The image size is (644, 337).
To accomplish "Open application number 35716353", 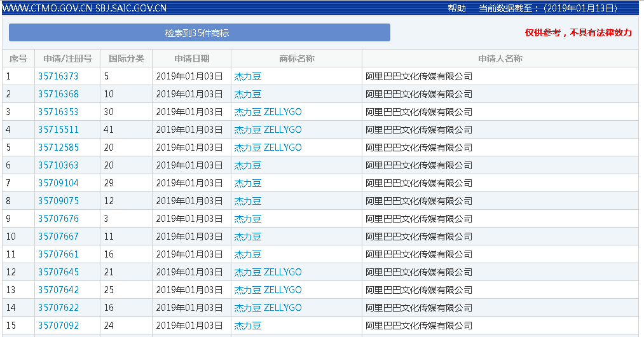I will tap(58, 112).
